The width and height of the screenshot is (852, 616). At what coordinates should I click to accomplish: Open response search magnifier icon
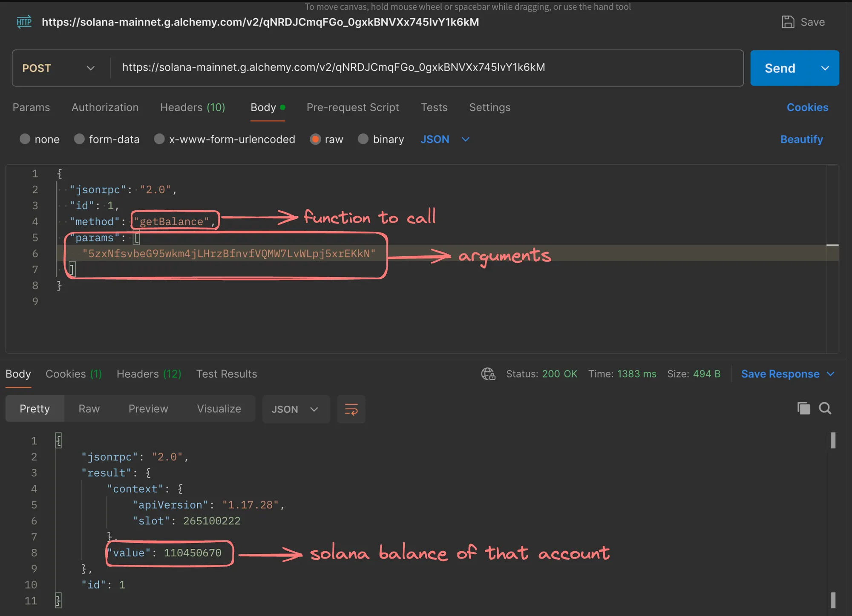825,408
